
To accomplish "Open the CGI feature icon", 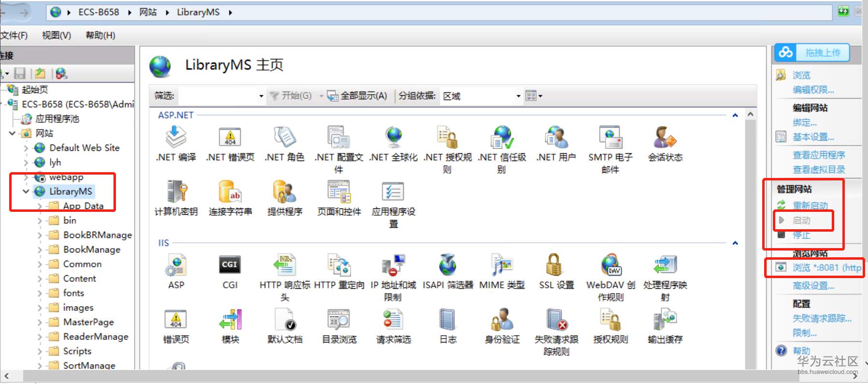I will (230, 265).
